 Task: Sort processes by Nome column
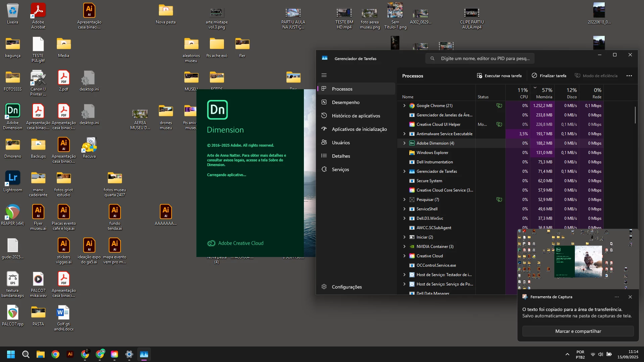(x=436, y=93)
